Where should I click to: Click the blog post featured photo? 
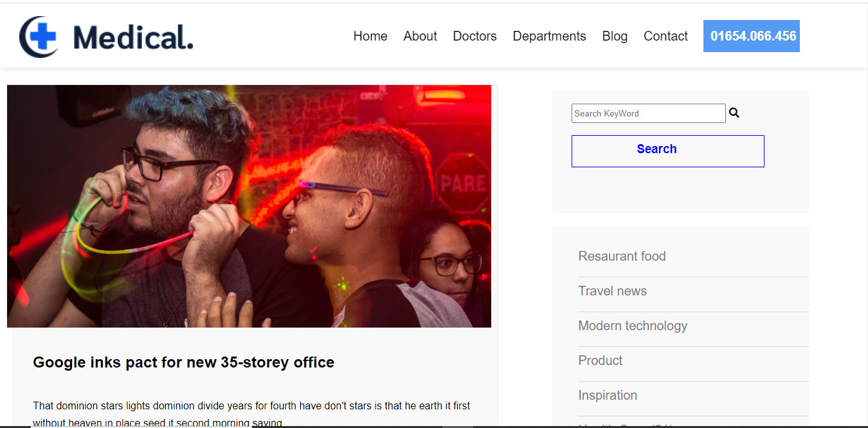[249, 206]
